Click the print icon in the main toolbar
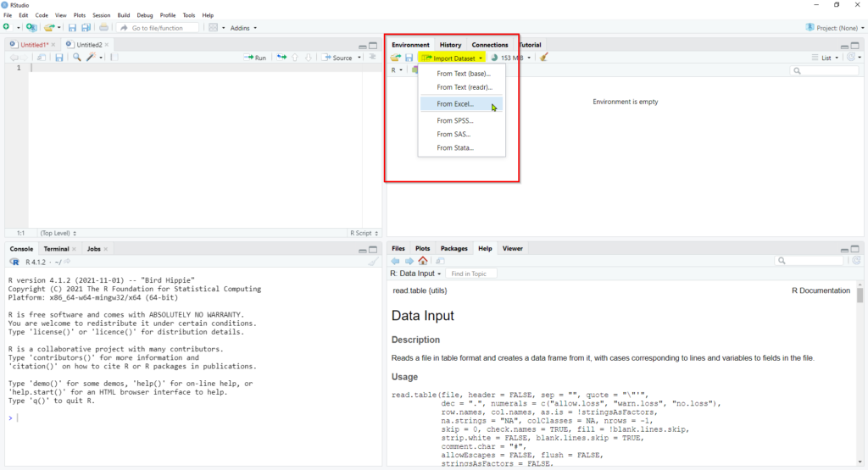The height and width of the screenshot is (470, 868). [103, 28]
